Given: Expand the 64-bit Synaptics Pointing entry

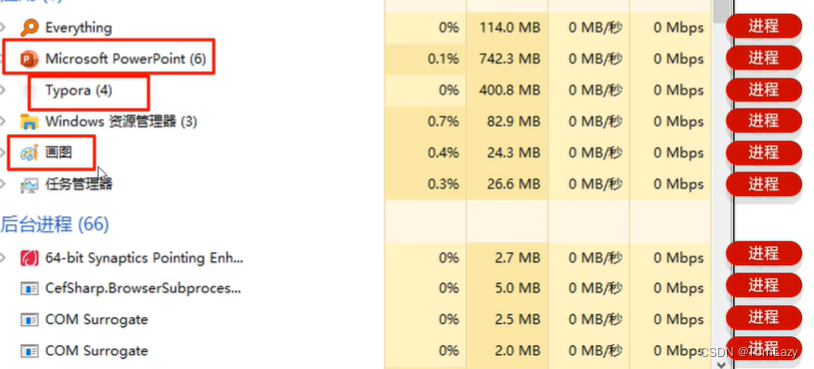Looking at the screenshot, I should 3,258.
